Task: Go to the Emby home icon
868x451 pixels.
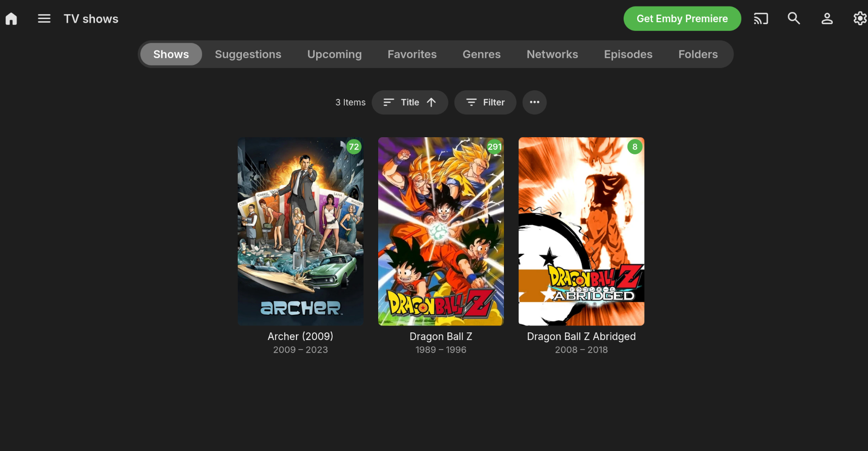Action: pyautogui.click(x=11, y=19)
